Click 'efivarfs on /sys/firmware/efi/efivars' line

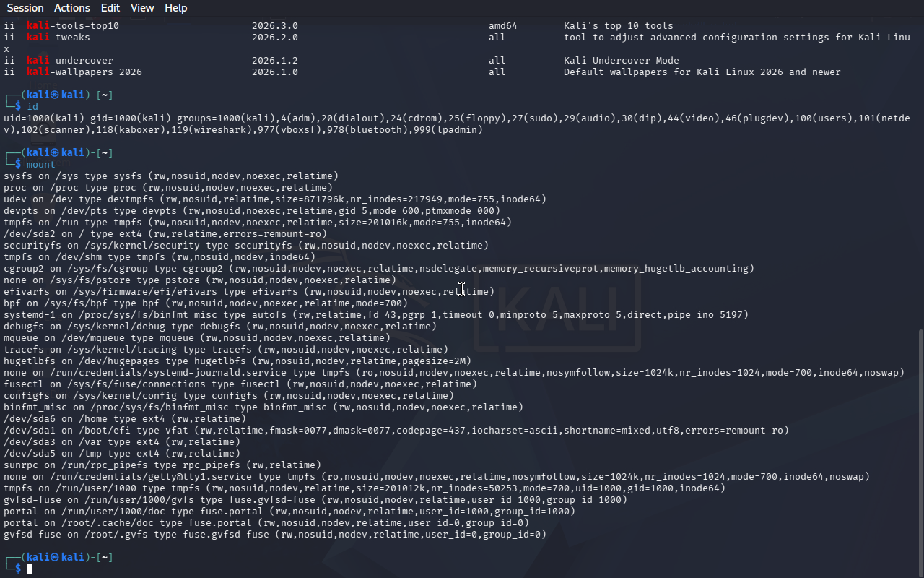point(249,292)
